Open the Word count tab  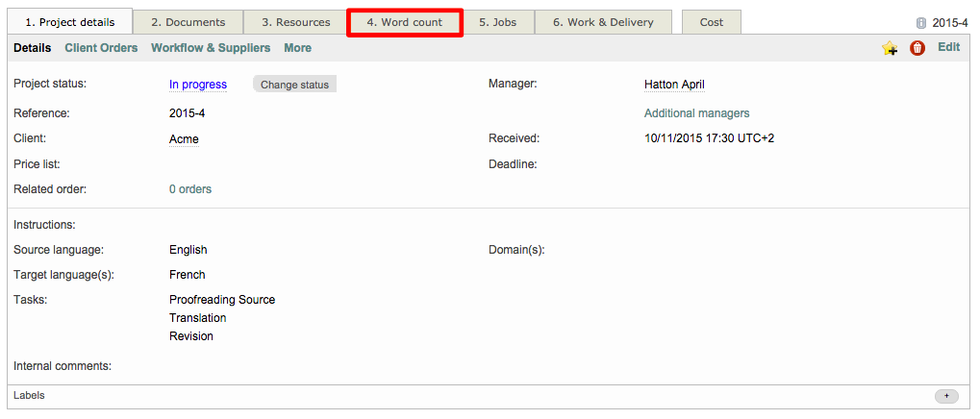(x=404, y=22)
